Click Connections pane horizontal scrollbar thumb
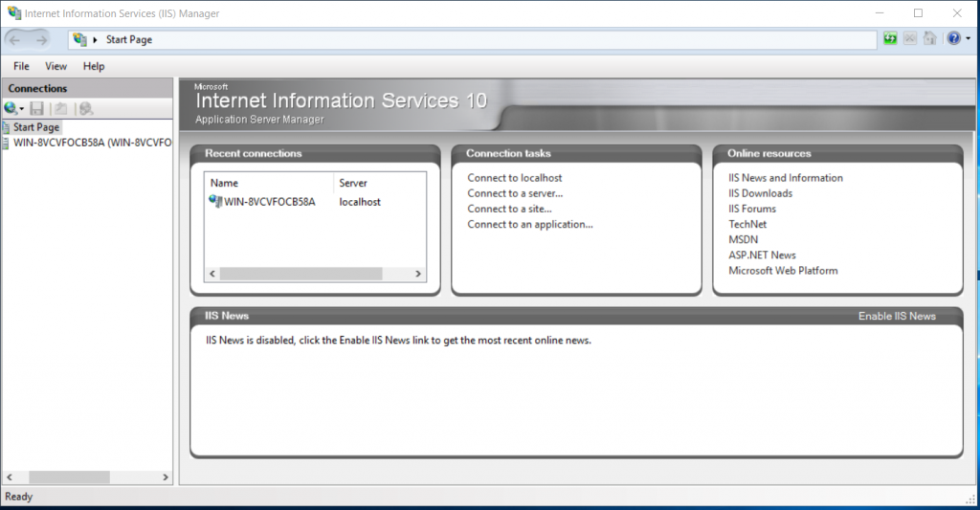 69,477
